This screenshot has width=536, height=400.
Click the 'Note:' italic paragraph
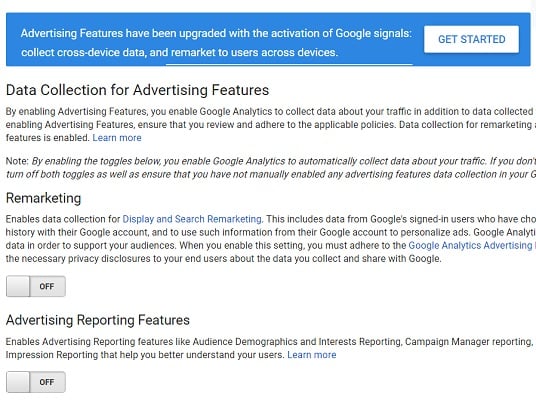tap(271, 168)
